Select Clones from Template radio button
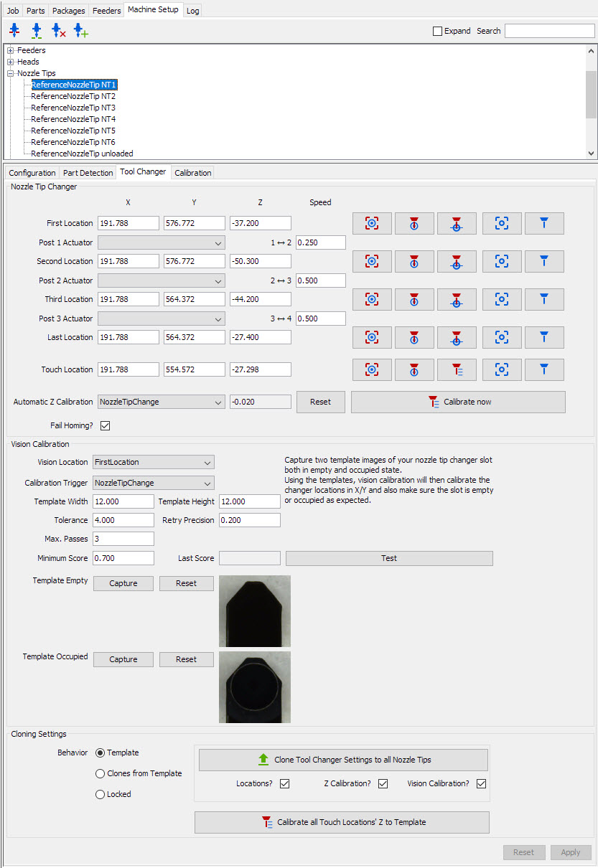The width and height of the screenshot is (598, 868). coord(100,773)
